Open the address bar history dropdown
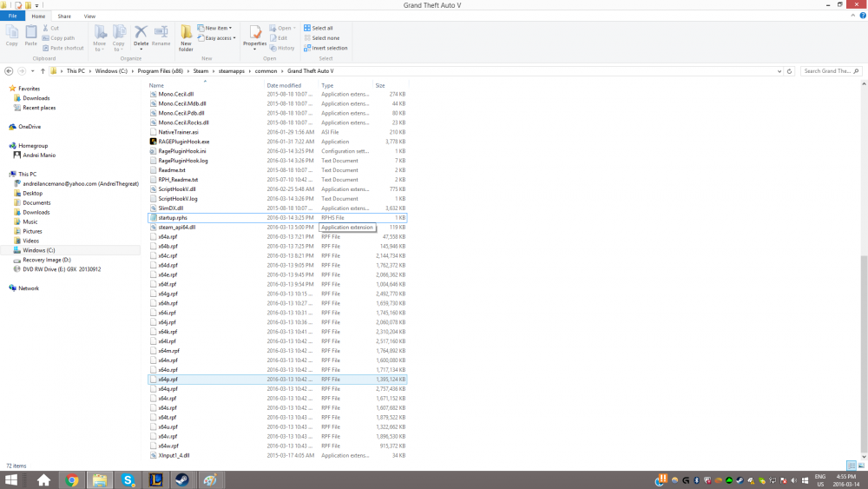This screenshot has width=868, height=489. click(x=779, y=71)
